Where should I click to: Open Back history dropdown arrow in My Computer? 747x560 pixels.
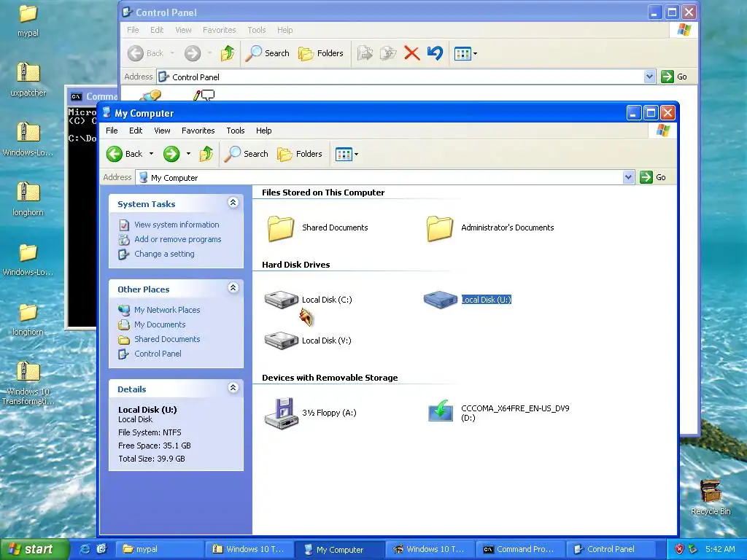pos(152,154)
